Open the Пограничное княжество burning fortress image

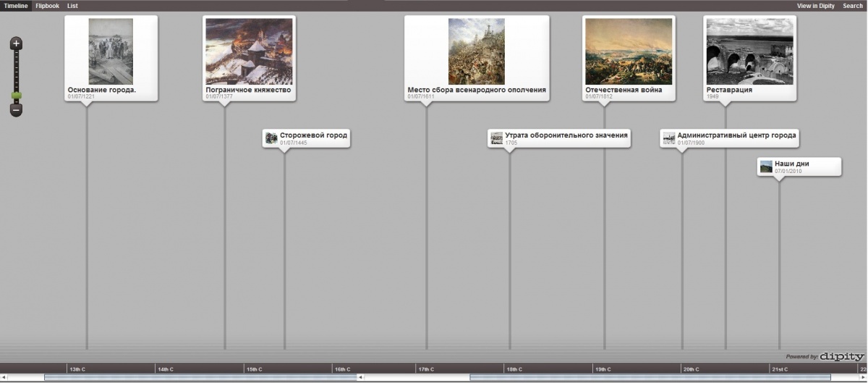click(x=249, y=51)
